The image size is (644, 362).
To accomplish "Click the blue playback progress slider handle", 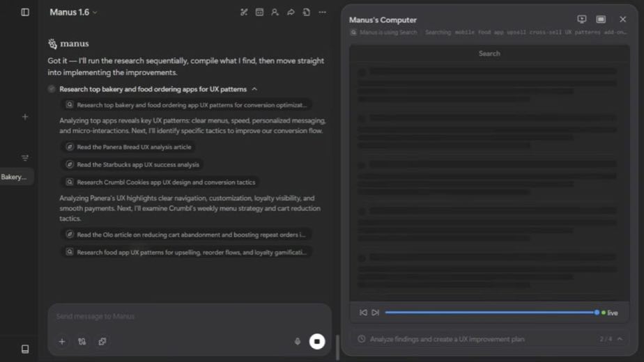I will tap(597, 313).
